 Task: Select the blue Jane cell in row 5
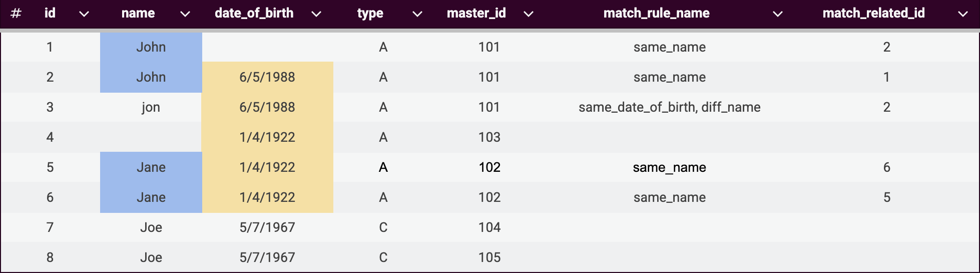[x=151, y=167]
